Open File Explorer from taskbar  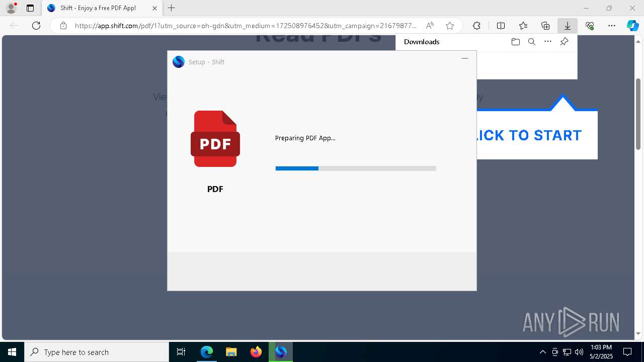click(231, 352)
